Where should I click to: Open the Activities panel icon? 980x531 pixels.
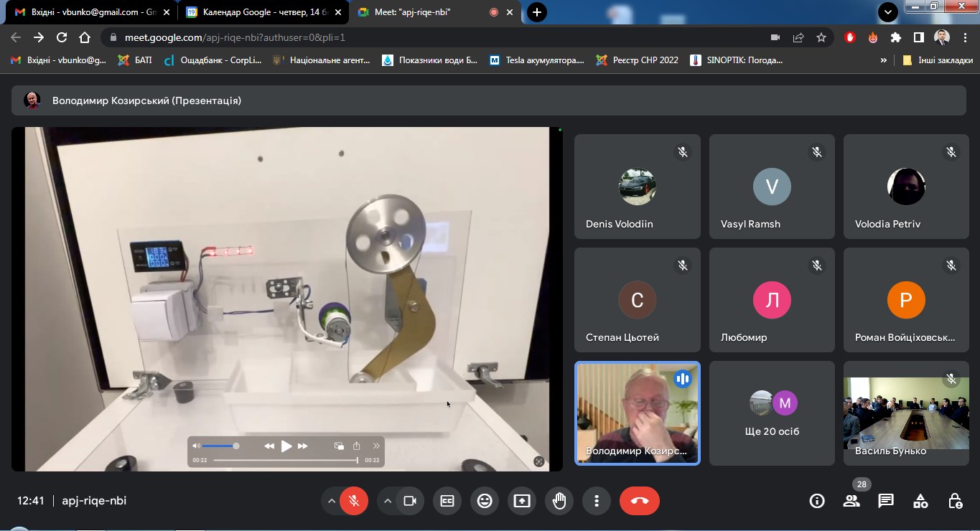[920, 501]
